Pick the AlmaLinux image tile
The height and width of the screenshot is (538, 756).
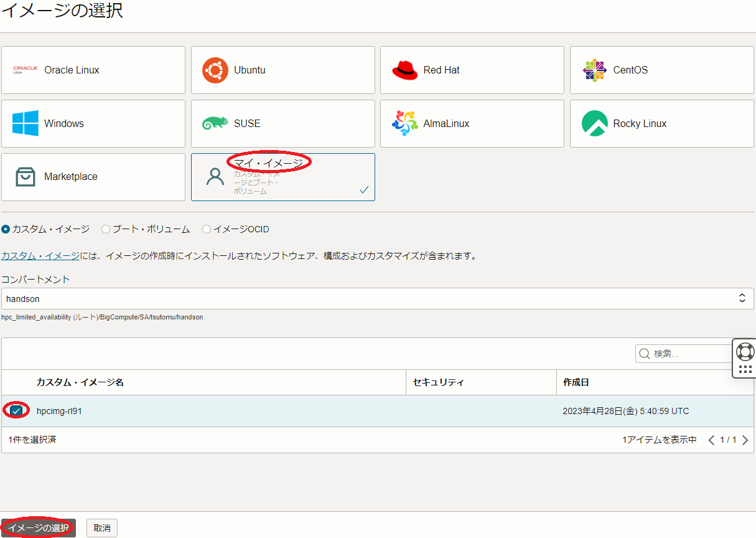pyautogui.click(x=472, y=124)
